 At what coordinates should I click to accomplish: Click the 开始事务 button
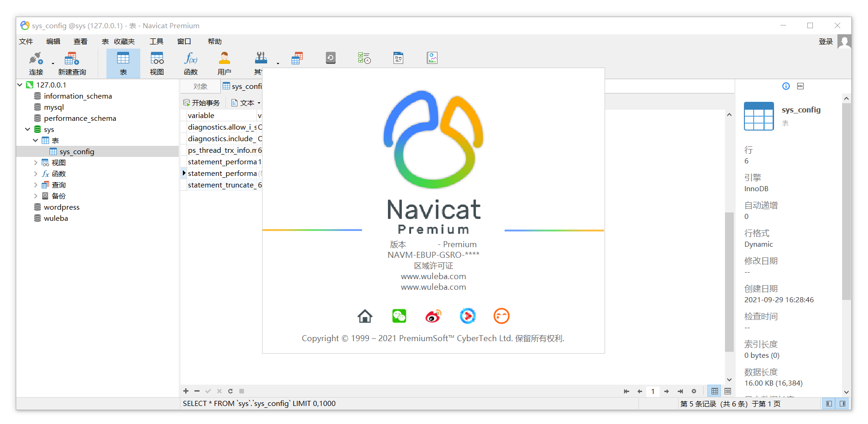pyautogui.click(x=201, y=103)
